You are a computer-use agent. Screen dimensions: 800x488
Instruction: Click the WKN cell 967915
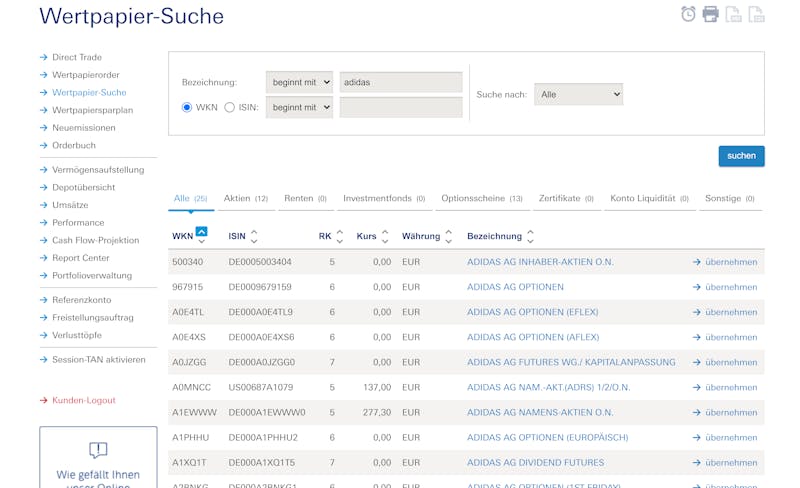187,287
